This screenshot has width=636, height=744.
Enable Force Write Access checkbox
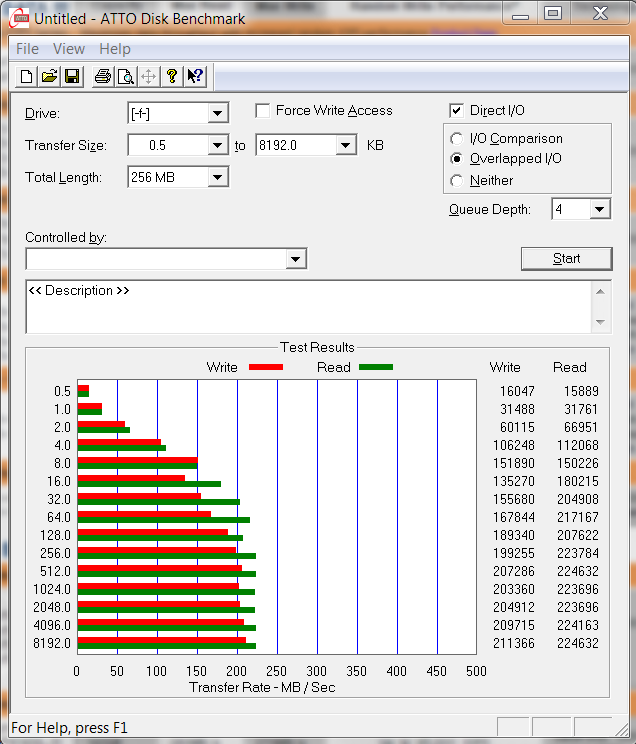tap(263, 111)
